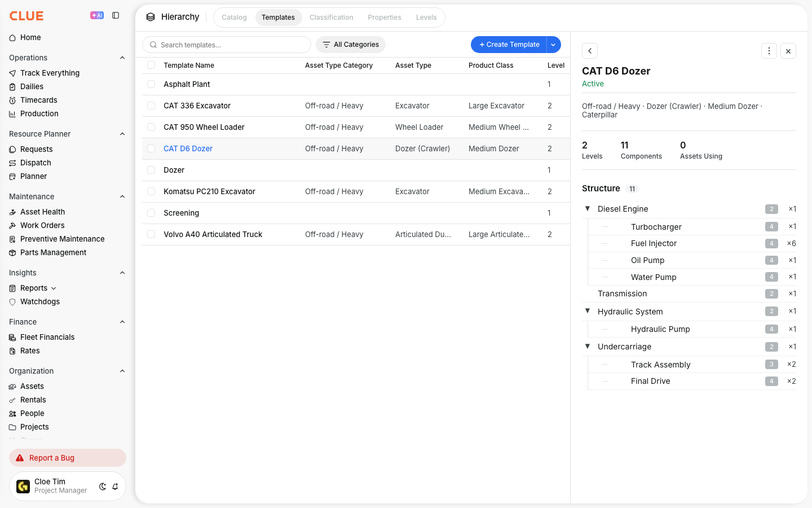The image size is (812, 508).
Task: Switch to the Levels tab
Action: tap(426, 17)
